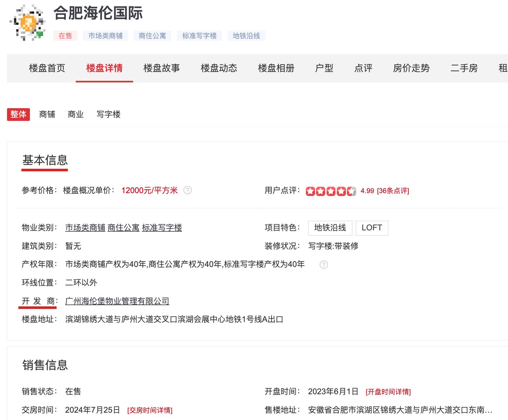Go to the 户型 tab
Viewport: 508px width, 420px height.
324,68
